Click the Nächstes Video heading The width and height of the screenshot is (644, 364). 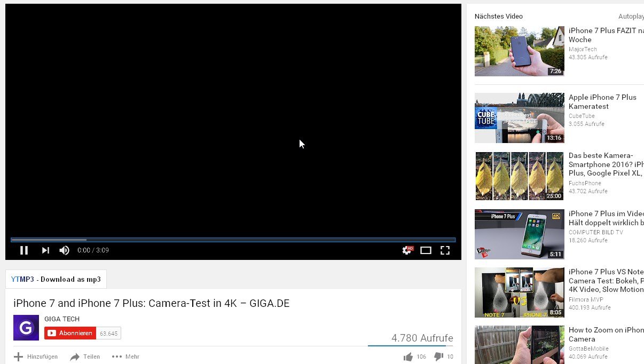tap(499, 16)
